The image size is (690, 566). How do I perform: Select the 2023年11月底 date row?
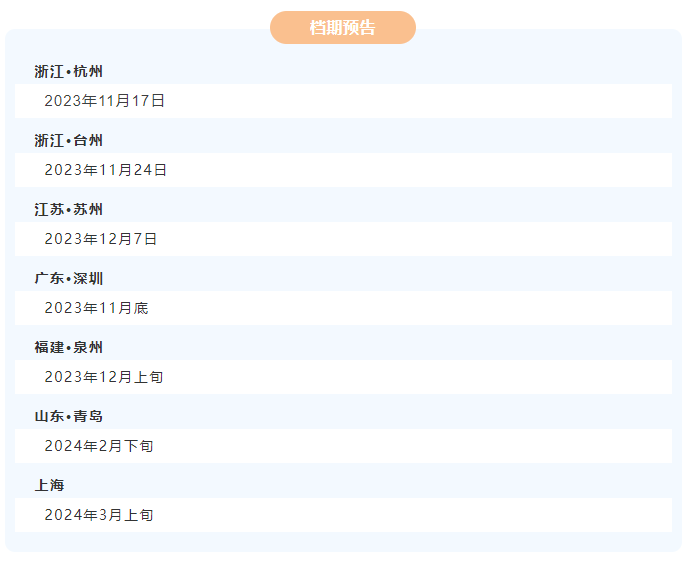click(x=96, y=308)
